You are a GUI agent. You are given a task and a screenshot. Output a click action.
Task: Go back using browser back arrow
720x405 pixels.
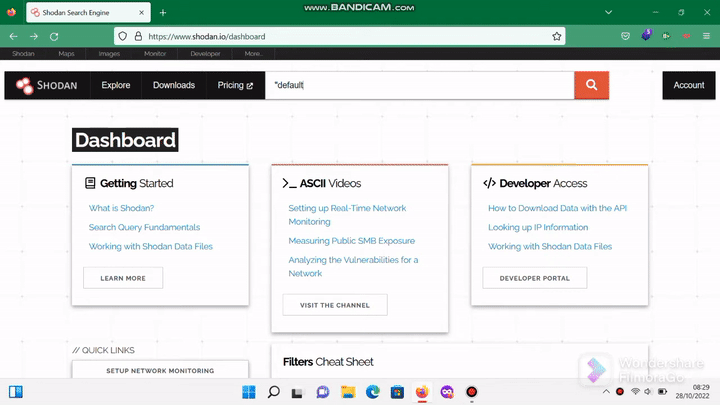point(13,36)
